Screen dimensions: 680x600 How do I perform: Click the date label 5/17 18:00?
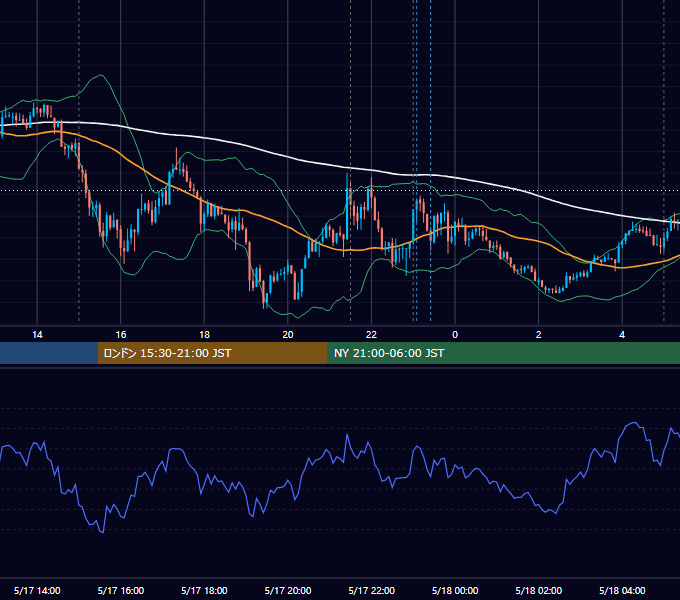tap(204, 590)
